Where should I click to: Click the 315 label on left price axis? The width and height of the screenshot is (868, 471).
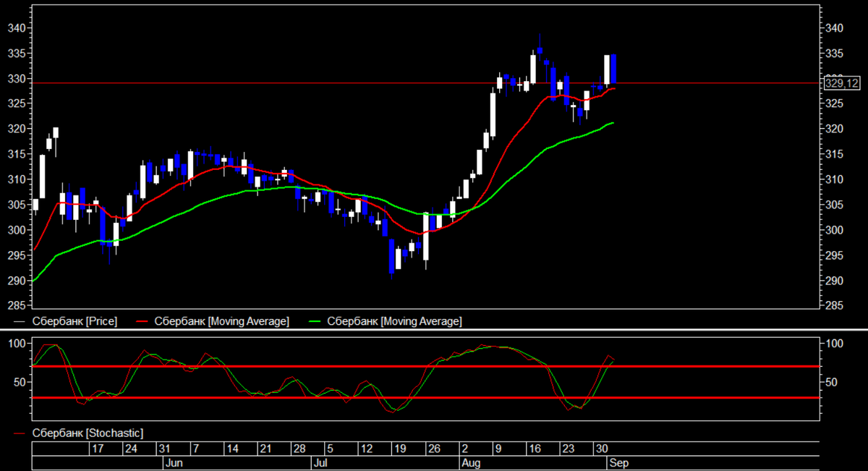[17, 155]
